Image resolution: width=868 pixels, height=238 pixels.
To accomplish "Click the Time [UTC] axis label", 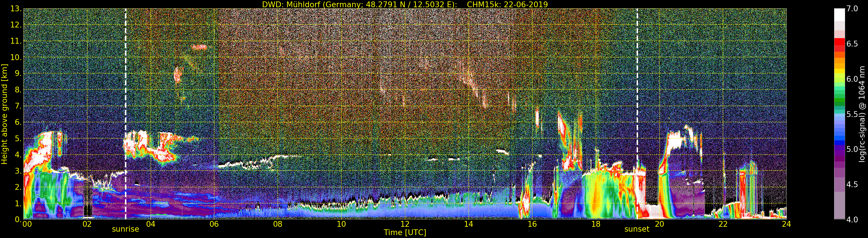I will point(405,233).
